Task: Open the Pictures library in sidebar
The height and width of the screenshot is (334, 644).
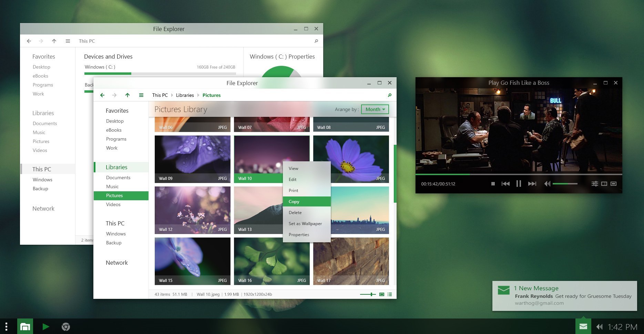Action: 114,195
